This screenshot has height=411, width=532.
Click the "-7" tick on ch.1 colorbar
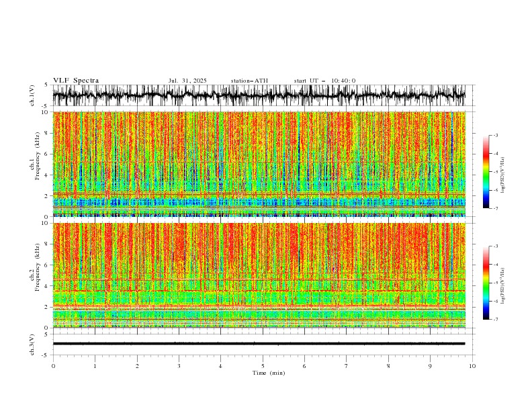(495, 208)
